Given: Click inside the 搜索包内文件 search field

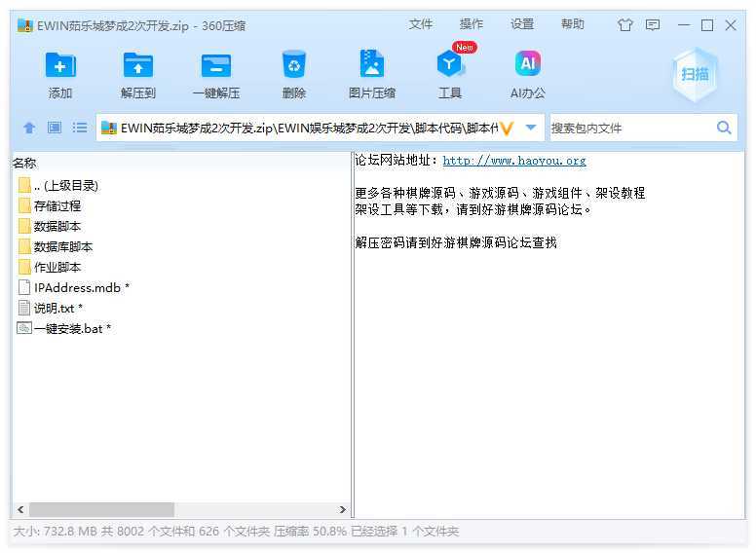Looking at the screenshot, I should (632, 129).
